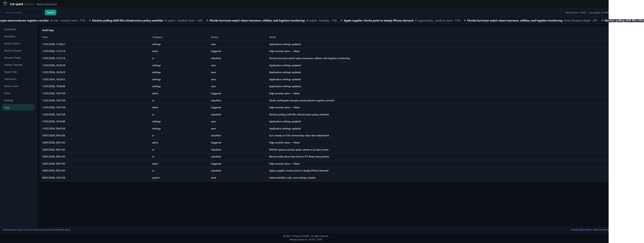Click the system category cell
Screen dimensions: 644x243
156,178
